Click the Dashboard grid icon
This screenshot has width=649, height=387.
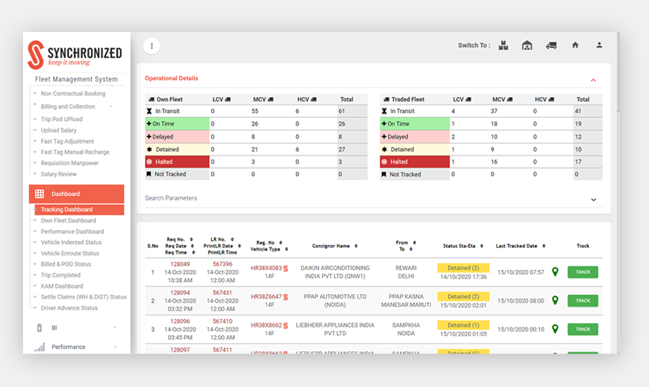(39, 194)
